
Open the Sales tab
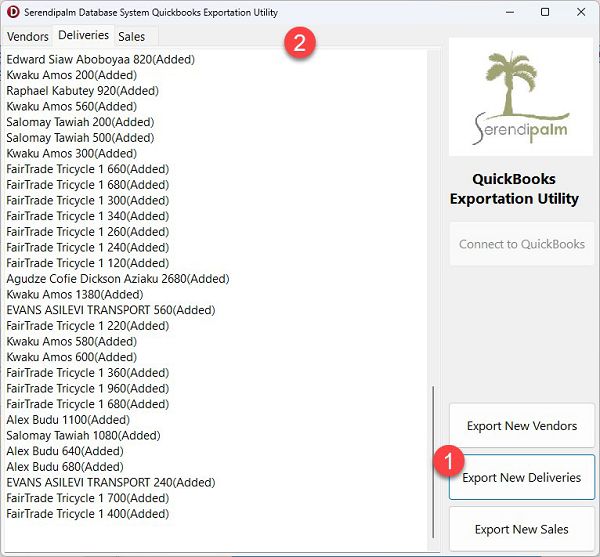[x=131, y=37]
